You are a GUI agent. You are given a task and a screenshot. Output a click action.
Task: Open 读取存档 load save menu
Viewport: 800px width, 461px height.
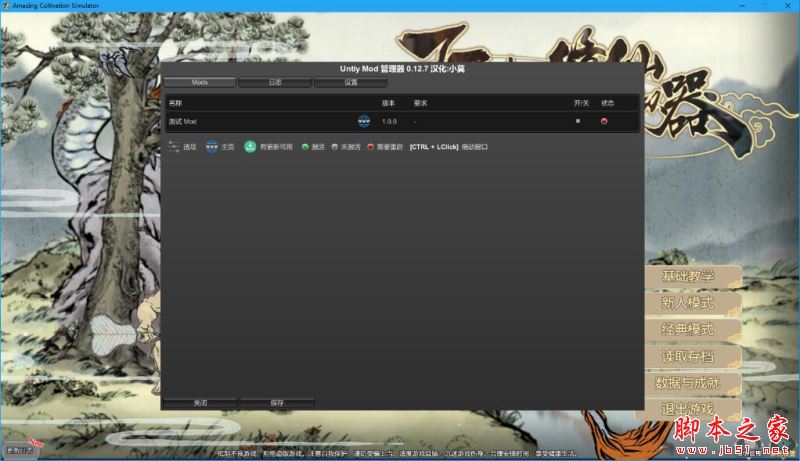[692, 356]
